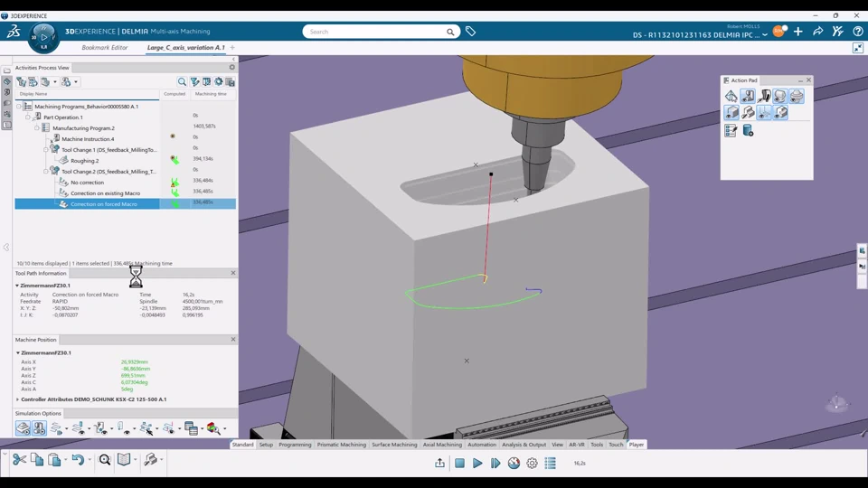Click the search magnifier in Activities Process View
Image resolution: width=868 pixels, height=488 pixels.
point(182,82)
